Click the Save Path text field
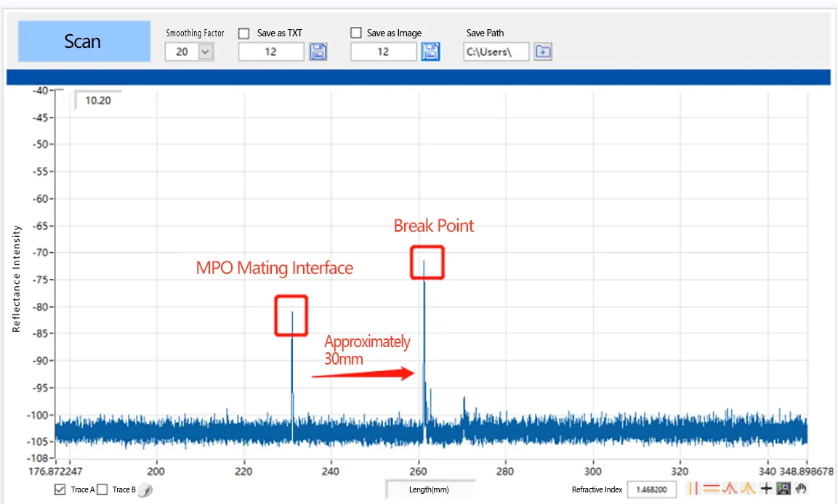This screenshot has height=504, width=838. (x=496, y=52)
